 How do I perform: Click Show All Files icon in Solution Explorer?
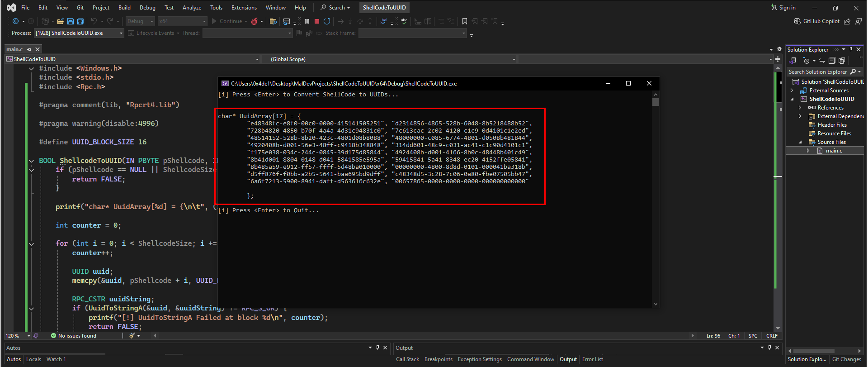(x=842, y=61)
